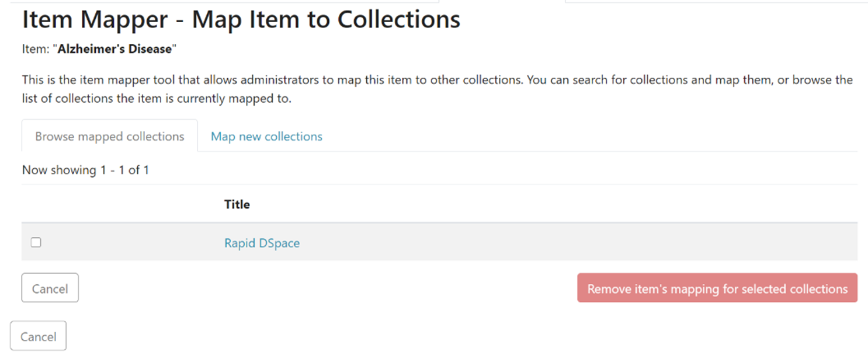This screenshot has width=868, height=355.
Task: Click the "Now showing 1 - 1 of 1" text
Action: pyautogui.click(x=85, y=170)
